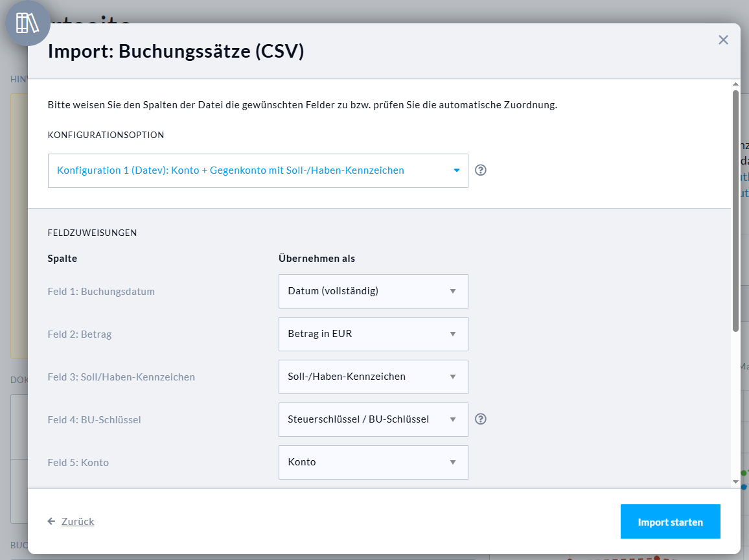Click the Feld 1: Buchungsdatum label
The width and height of the screenshot is (749, 560).
coord(101,292)
